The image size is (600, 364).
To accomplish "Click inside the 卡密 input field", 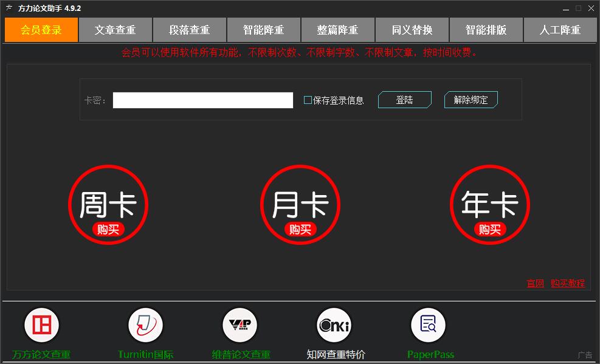I will (x=203, y=100).
